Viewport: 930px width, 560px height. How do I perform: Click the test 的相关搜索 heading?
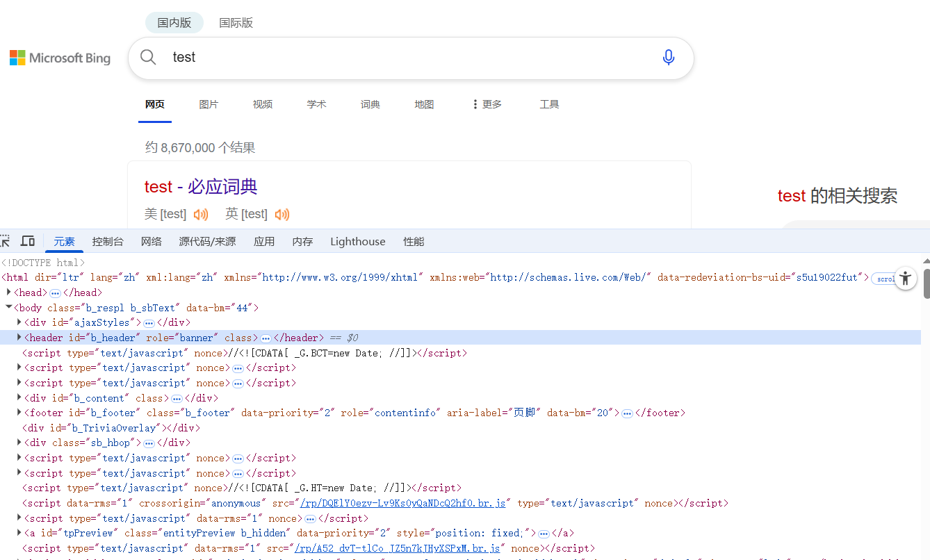tap(838, 196)
